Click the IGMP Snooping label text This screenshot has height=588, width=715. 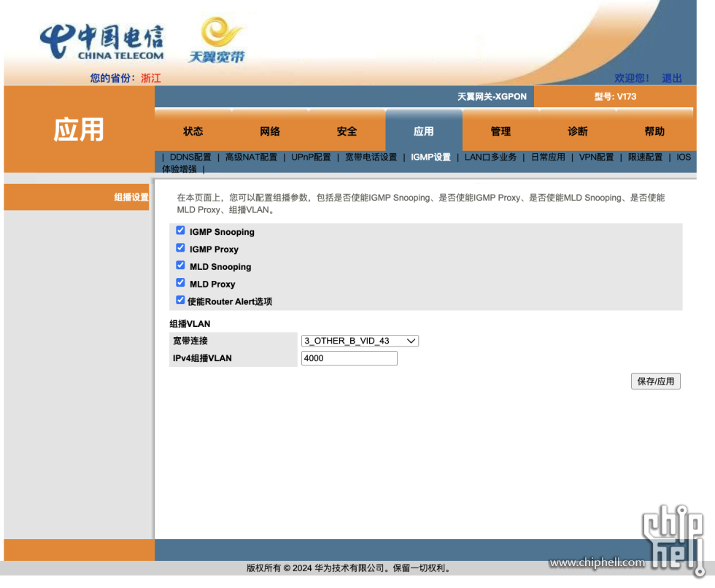click(222, 232)
